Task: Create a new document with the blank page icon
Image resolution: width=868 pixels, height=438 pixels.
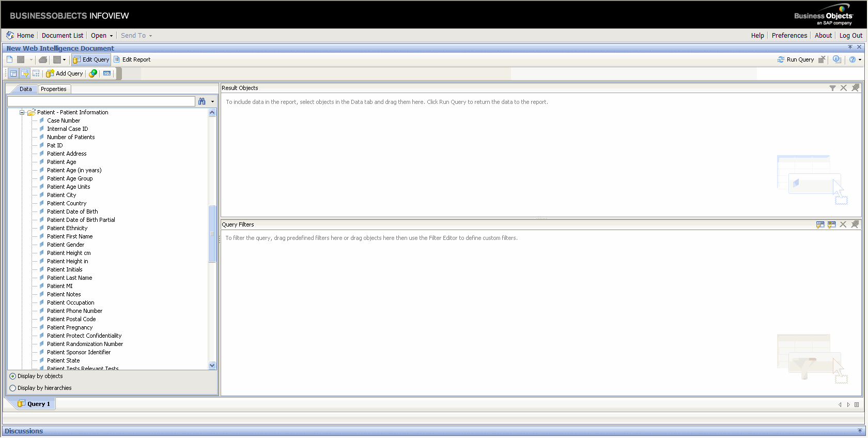Action: [x=9, y=59]
